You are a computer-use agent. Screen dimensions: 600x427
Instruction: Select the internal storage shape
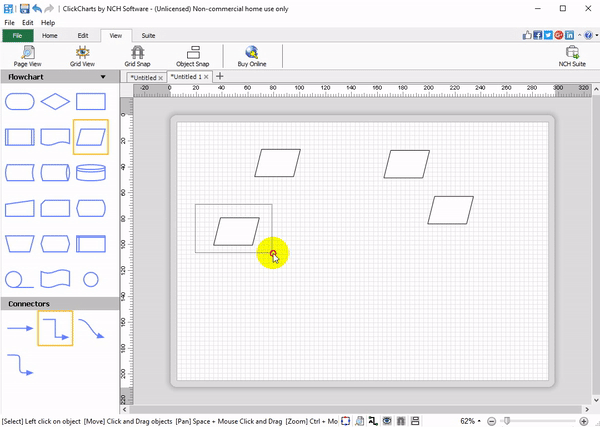click(91, 244)
